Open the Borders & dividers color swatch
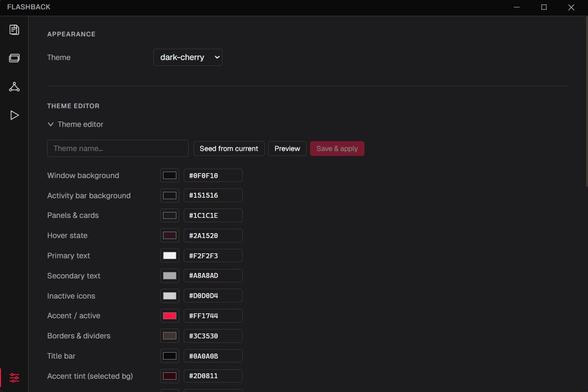588x392 pixels. [x=169, y=336]
